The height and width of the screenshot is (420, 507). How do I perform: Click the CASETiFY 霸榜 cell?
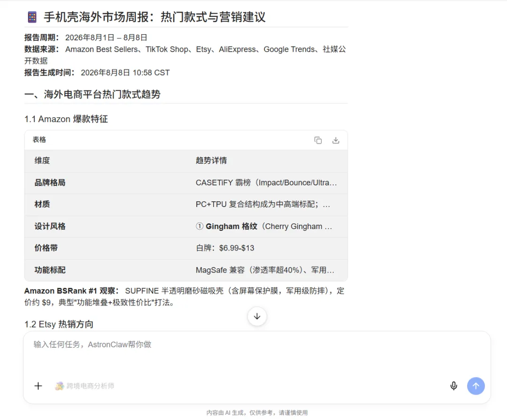click(x=266, y=183)
